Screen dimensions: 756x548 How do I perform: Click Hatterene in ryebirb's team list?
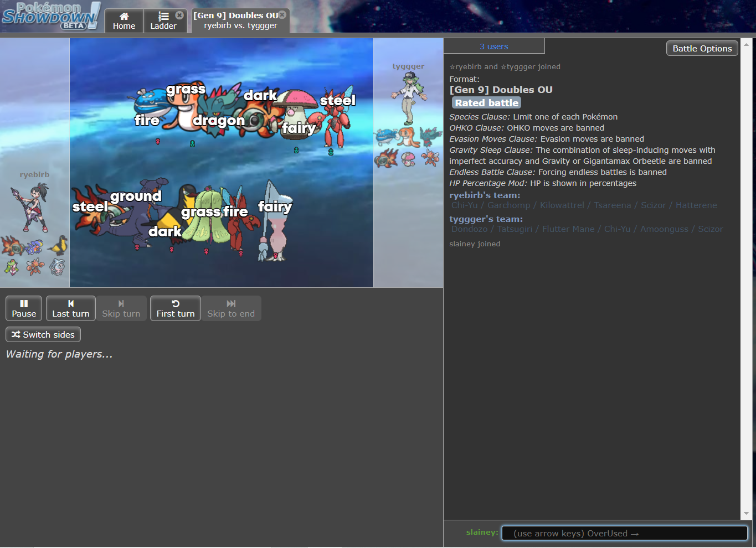[696, 205]
